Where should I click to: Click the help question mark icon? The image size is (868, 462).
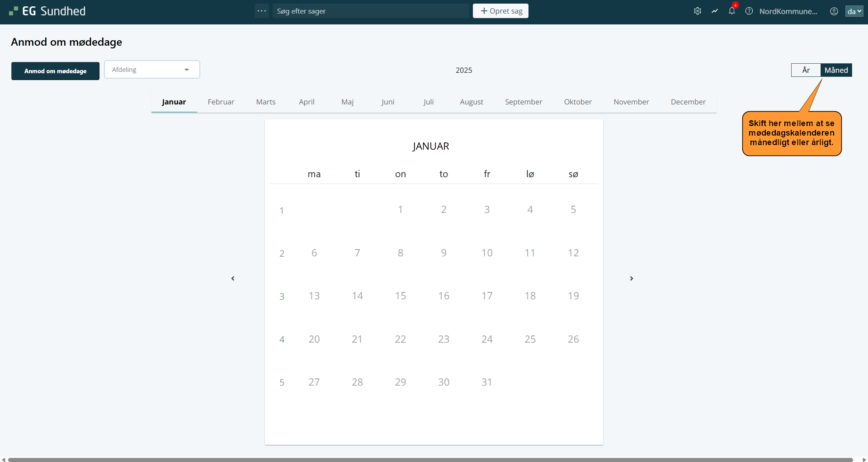pyautogui.click(x=749, y=11)
